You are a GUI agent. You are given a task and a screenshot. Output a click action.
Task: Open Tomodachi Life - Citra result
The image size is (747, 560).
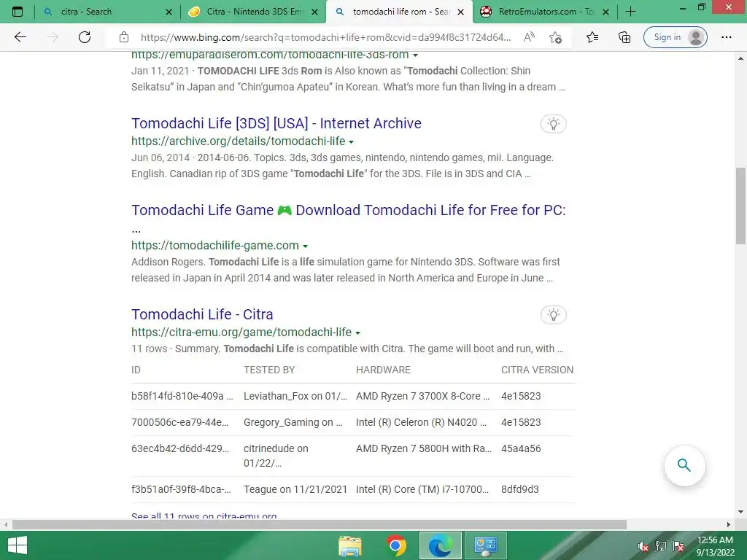coord(202,314)
